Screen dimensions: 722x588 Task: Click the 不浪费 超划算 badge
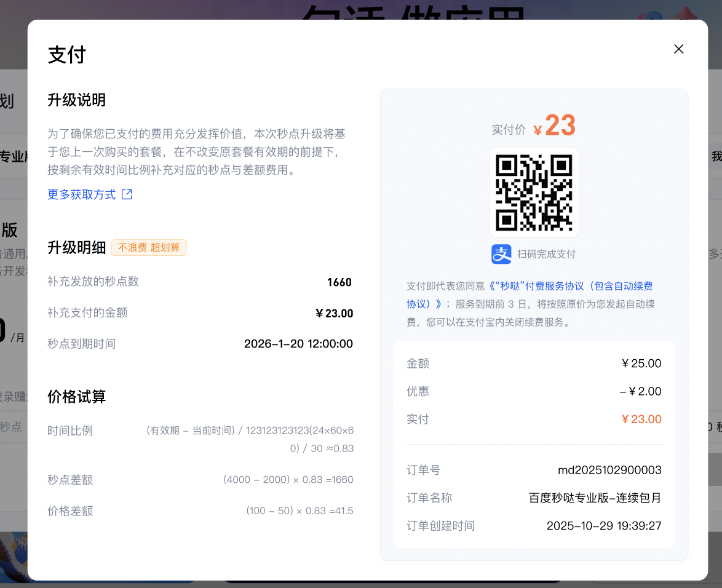(149, 248)
